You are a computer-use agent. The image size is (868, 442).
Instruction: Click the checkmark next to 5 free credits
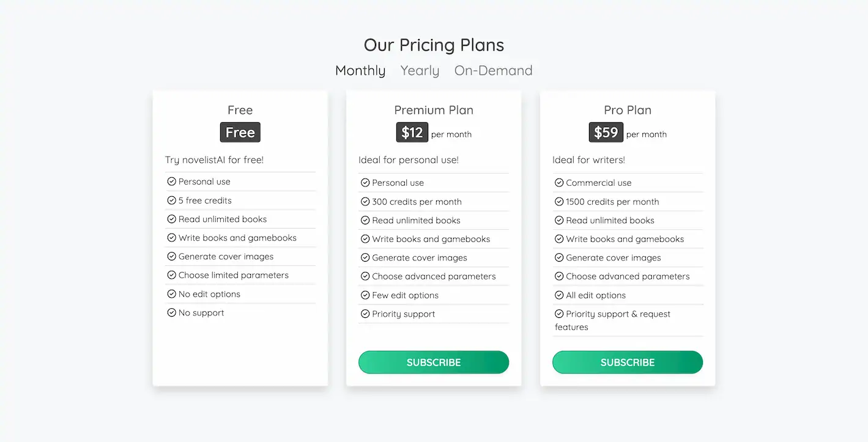click(171, 200)
